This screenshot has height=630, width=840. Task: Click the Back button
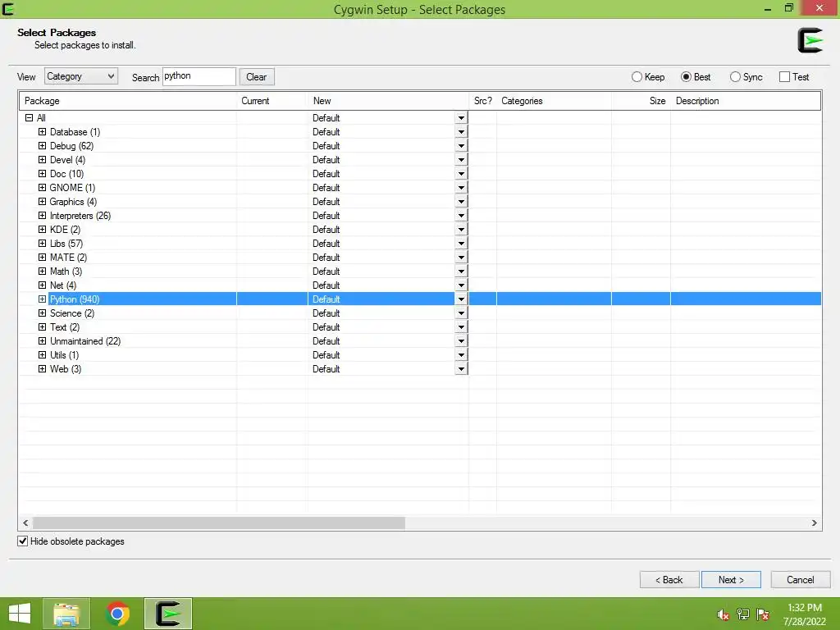(x=669, y=580)
